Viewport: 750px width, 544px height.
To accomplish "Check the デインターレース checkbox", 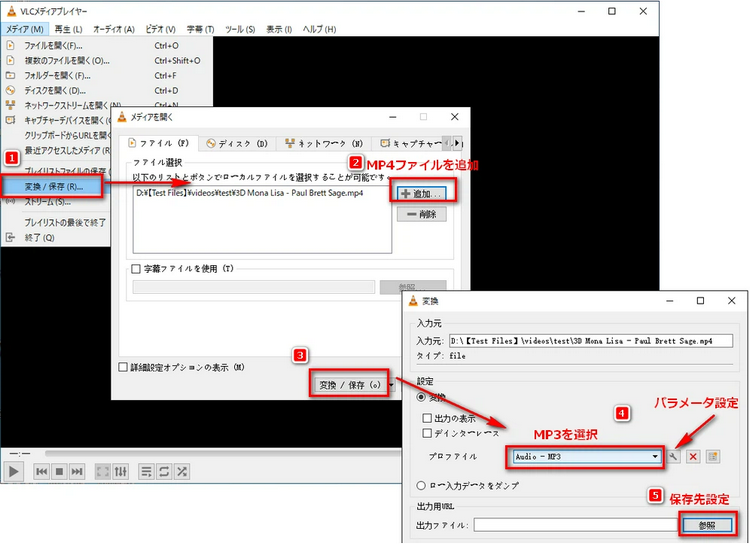I will [x=427, y=433].
